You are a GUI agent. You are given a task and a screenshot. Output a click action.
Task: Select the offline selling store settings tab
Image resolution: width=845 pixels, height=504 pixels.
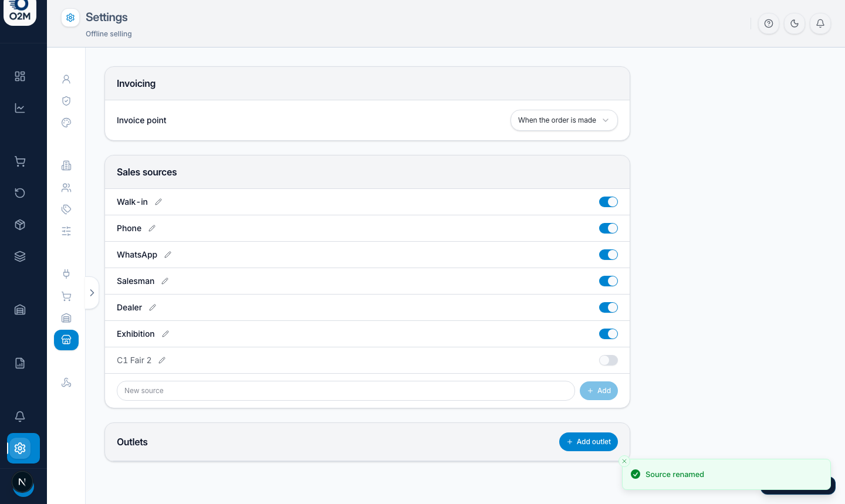coord(66,340)
